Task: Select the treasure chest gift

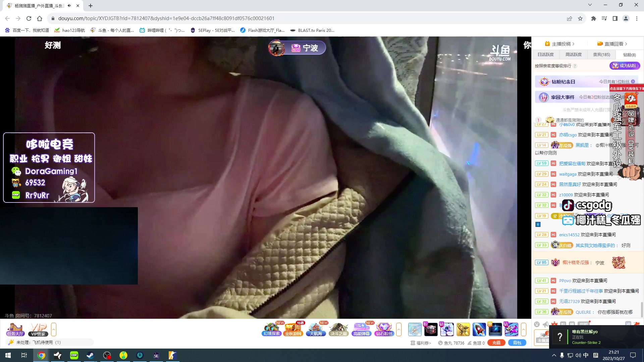Action: (431, 329)
